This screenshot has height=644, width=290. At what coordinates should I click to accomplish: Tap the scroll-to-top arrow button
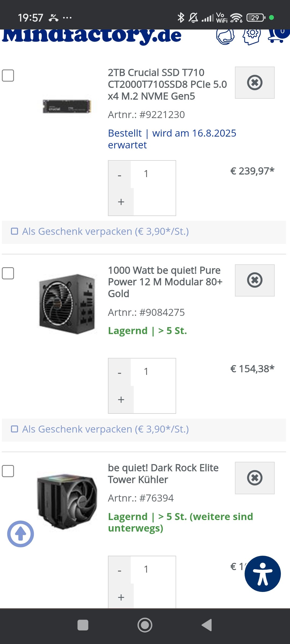(x=20, y=534)
